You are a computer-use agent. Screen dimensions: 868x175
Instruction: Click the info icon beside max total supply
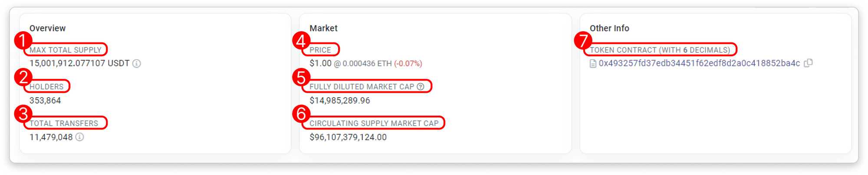[x=137, y=64]
